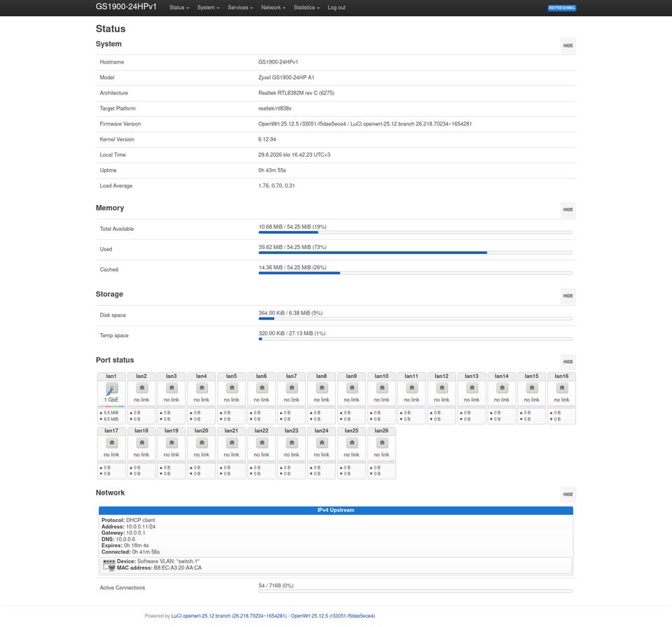Click the Active Connections progress bar

[415, 591]
